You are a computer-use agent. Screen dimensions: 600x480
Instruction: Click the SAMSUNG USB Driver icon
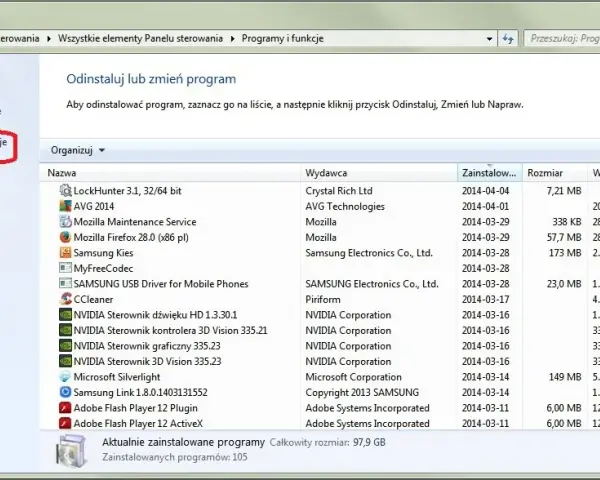pos(65,283)
